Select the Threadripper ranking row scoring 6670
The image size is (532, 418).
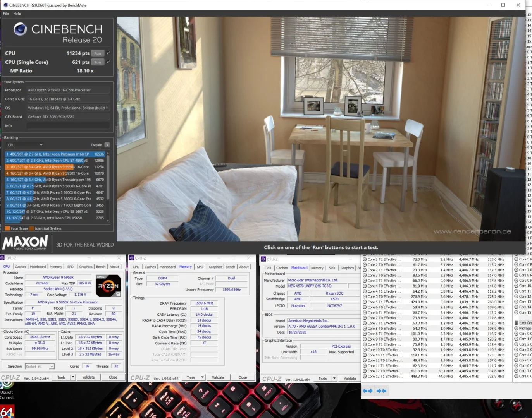coord(55,180)
